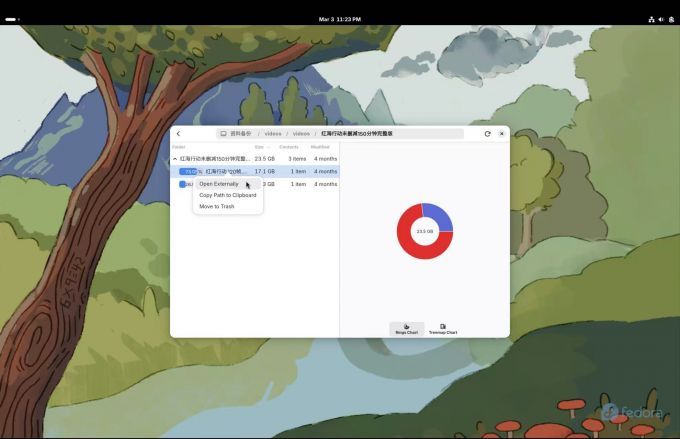Click the Activities workspace indicator
Viewport: 680px width, 439px height.
click(x=12, y=19)
